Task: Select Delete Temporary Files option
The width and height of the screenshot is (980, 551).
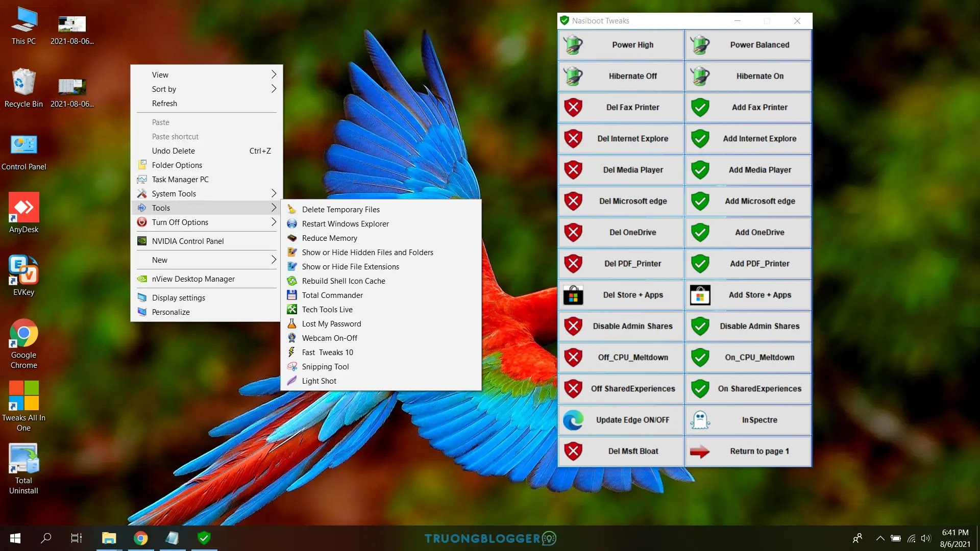Action: pos(340,209)
